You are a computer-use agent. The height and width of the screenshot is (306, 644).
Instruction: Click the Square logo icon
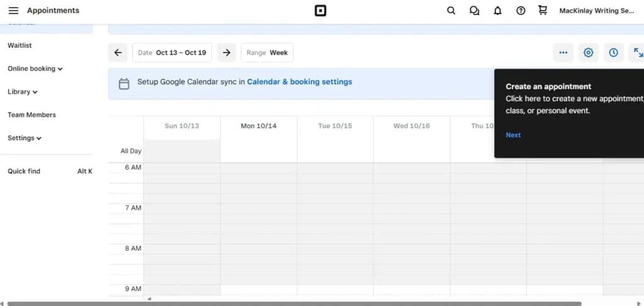pos(320,11)
